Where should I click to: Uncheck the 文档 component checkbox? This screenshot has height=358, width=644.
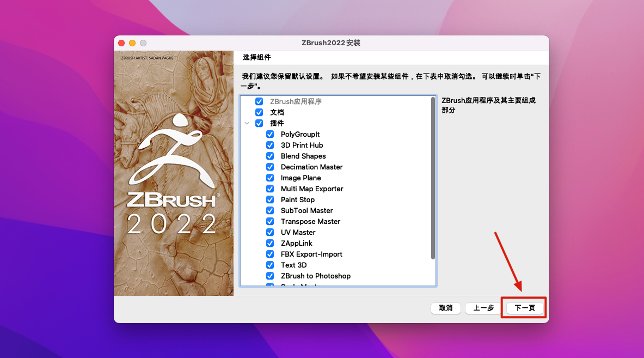coord(259,112)
